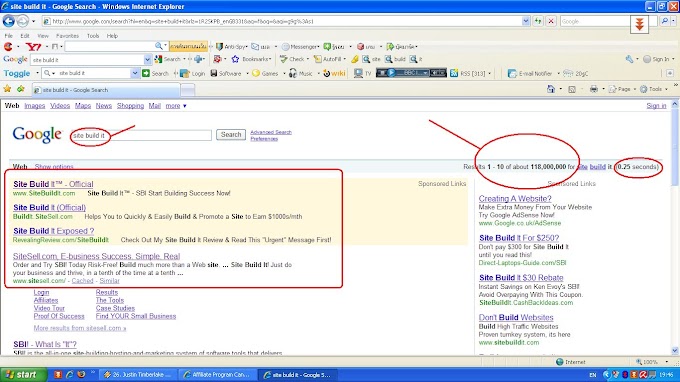Click Google's Search button
Screen dimensions: 680x382
[231, 135]
